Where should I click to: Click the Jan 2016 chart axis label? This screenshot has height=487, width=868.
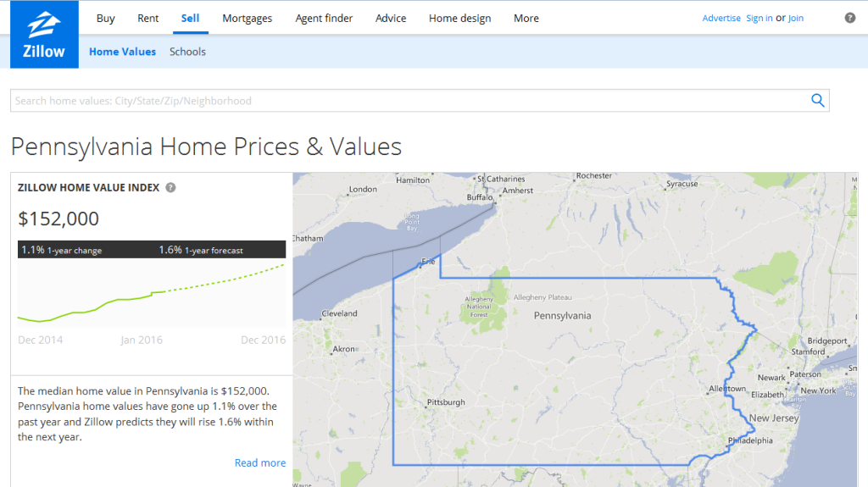142,340
